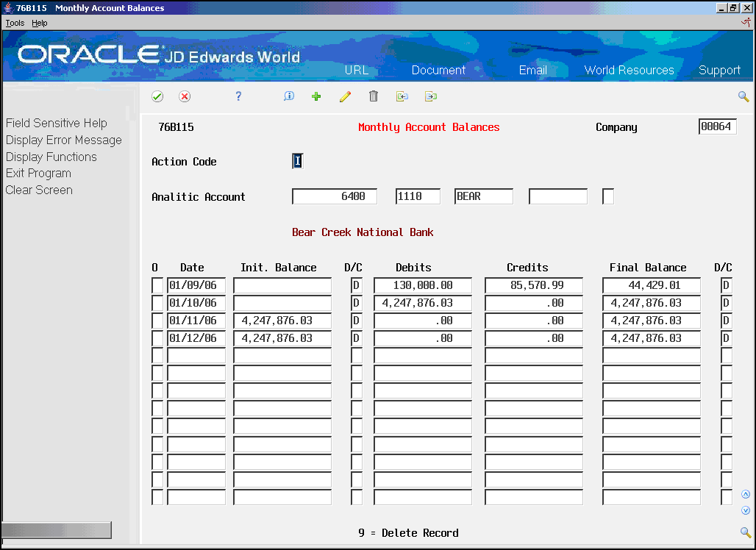Open the blue question mark help icon
Screen dimensions: 756x550
238,96
